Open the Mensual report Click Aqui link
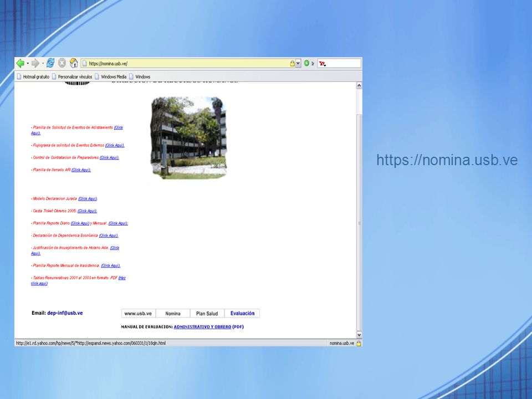Viewport: 532px width, 399px height. [118, 223]
